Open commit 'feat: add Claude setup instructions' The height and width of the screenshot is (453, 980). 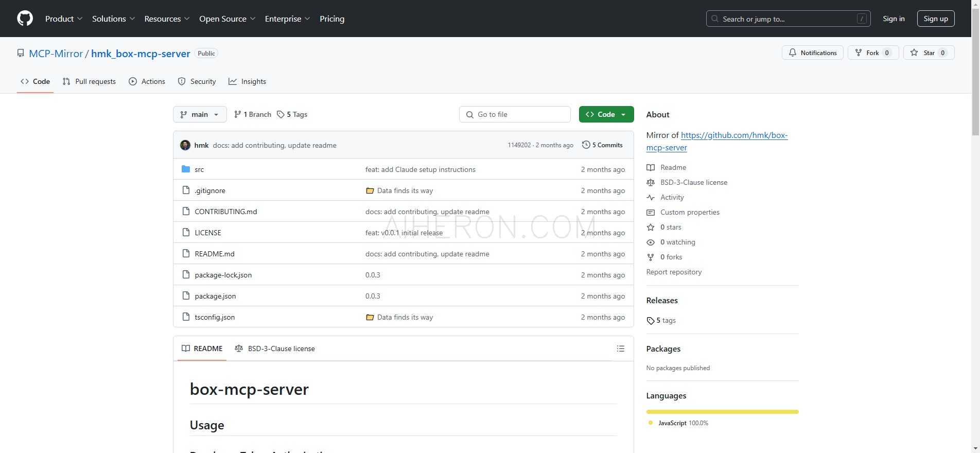pyautogui.click(x=420, y=169)
